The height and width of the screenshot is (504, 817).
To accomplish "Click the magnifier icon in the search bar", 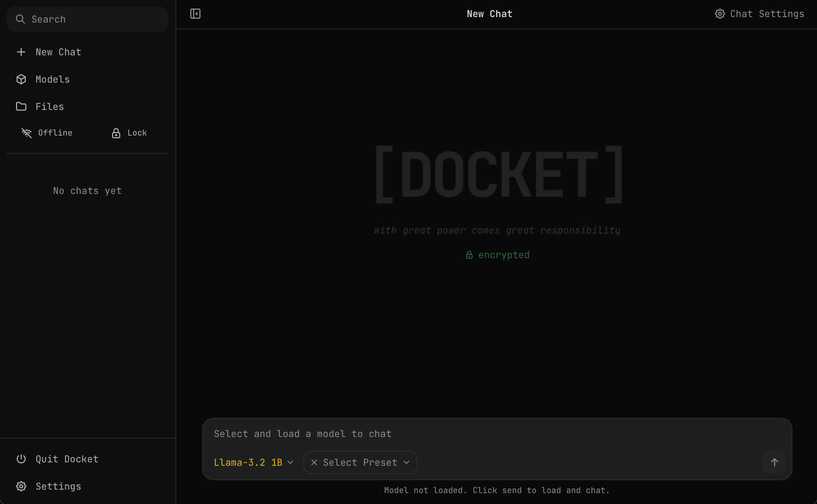I will coord(20,19).
